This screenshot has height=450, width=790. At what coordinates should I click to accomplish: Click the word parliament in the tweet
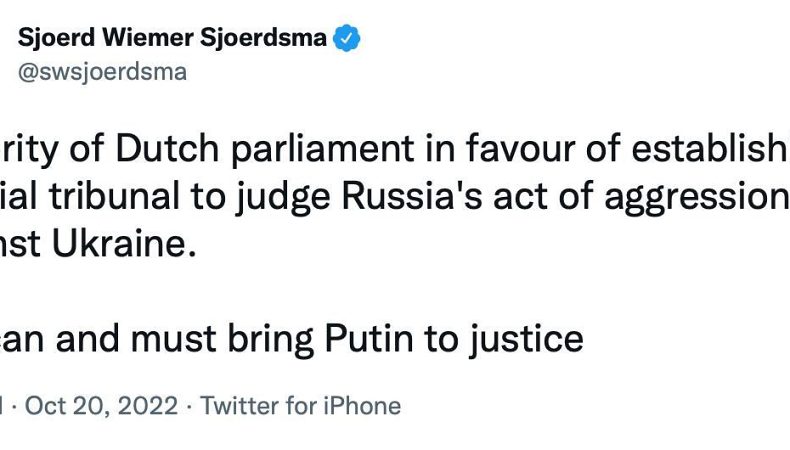tap(322, 151)
